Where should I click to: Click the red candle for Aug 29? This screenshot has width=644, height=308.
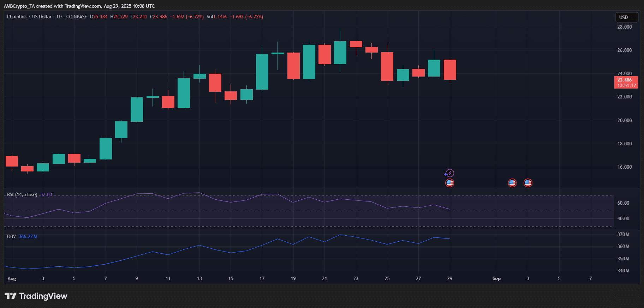[450, 70]
